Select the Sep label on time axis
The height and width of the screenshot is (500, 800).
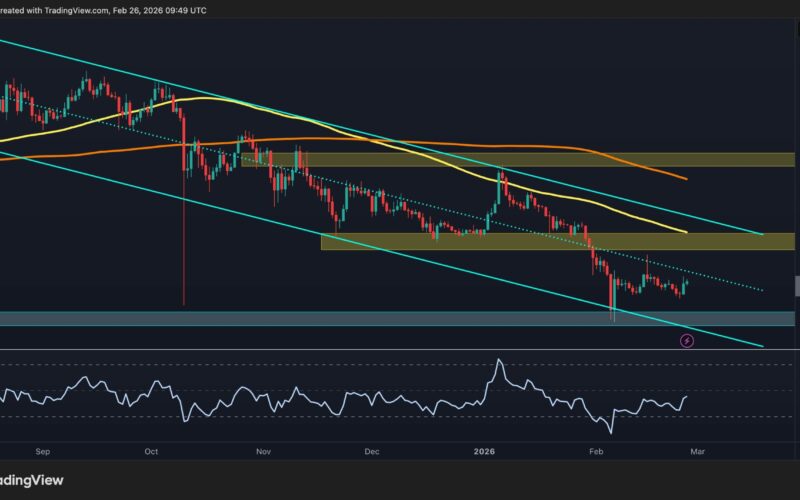pos(42,451)
